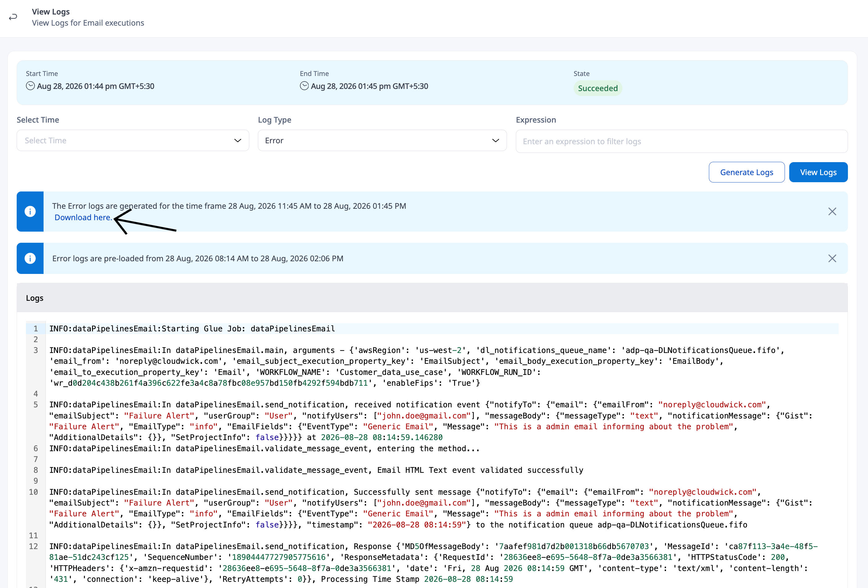Click the Generate Logs button
Image resolution: width=868 pixels, height=588 pixels.
point(747,172)
